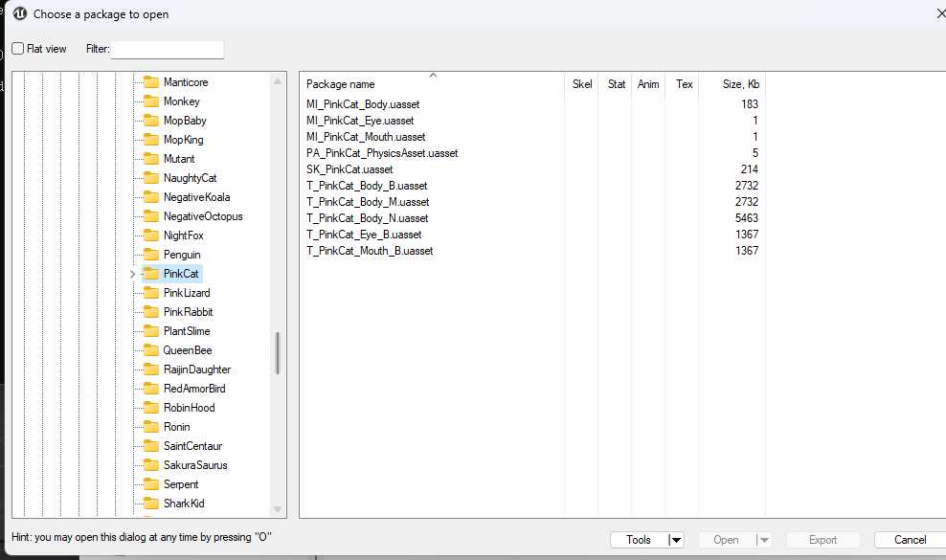The image size is (946, 560).
Task: Click the Unreal Engine logo in title bar
Action: [x=19, y=13]
